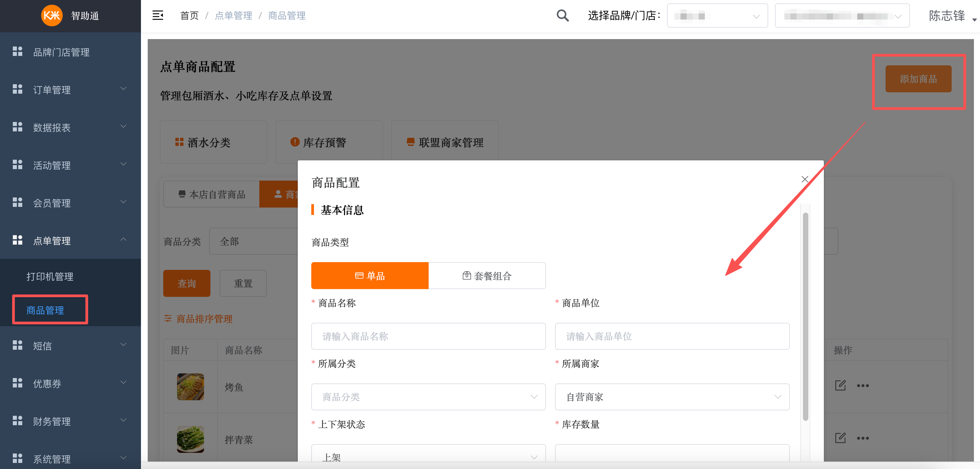Screen dimensions: 980x469
Task: Click 查询 button
Action: (x=186, y=283)
